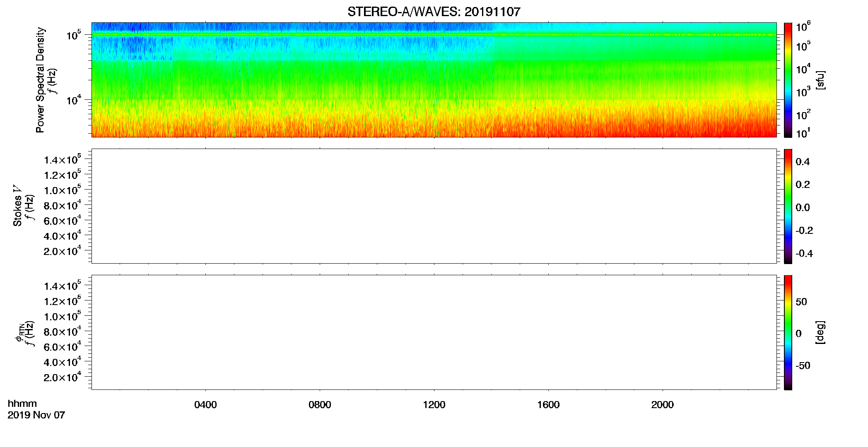
Task: Click the 2019 Nov 07 date label
Action: pos(36,415)
